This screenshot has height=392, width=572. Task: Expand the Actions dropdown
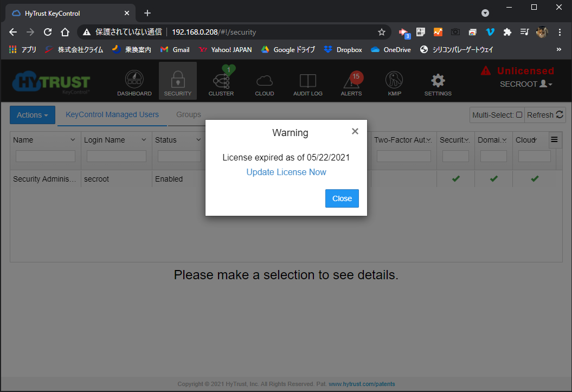pyautogui.click(x=33, y=115)
